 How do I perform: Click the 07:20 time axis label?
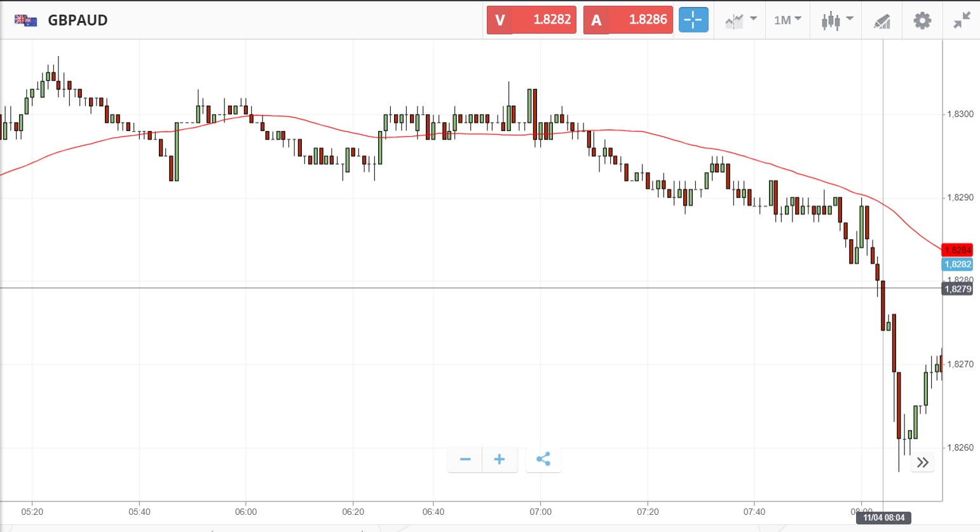click(648, 512)
